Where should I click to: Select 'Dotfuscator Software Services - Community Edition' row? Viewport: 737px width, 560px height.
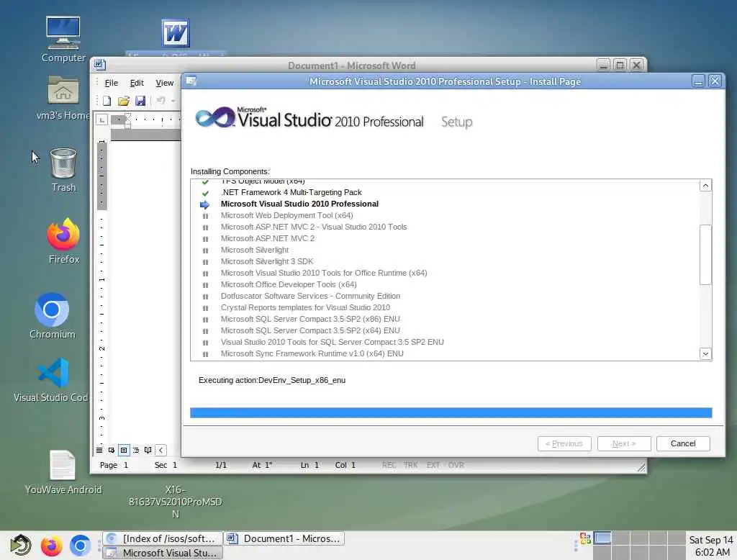coord(445,297)
